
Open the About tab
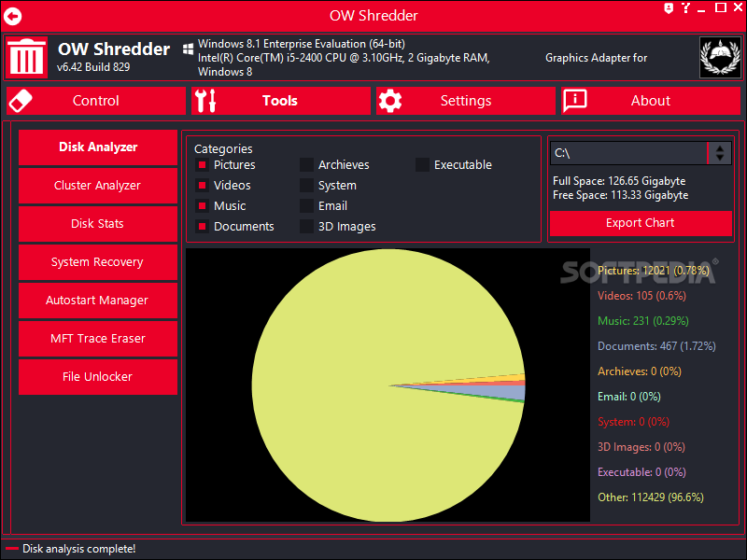pyautogui.click(x=650, y=101)
